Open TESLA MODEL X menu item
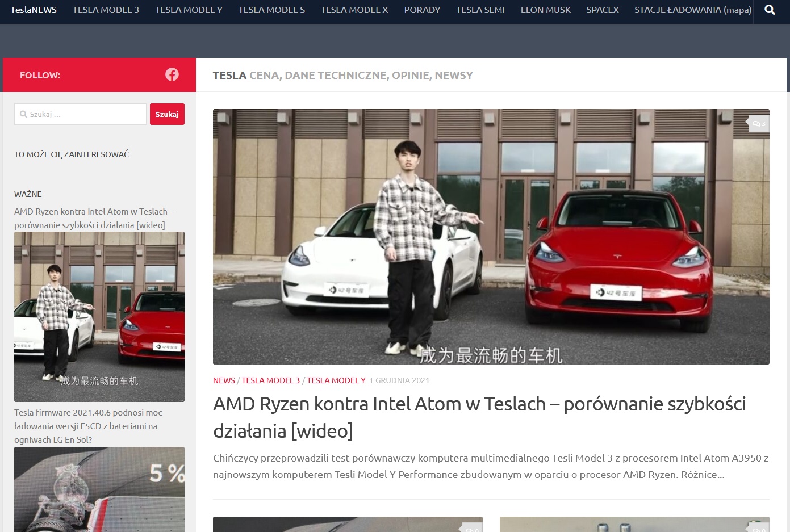This screenshot has width=790, height=532. point(354,10)
